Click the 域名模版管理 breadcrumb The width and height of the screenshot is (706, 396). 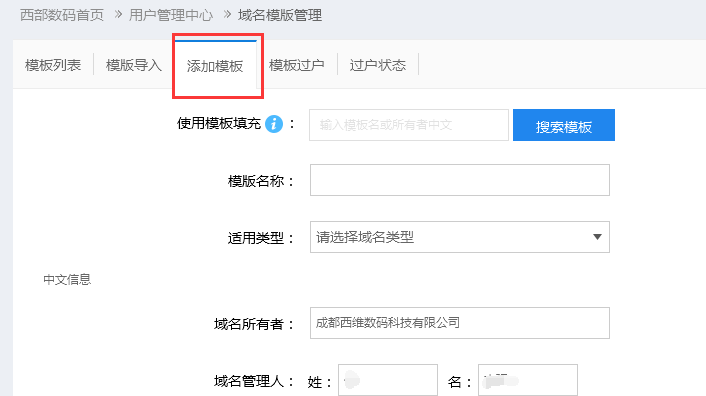pyautogui.click(x=280, y=15)
